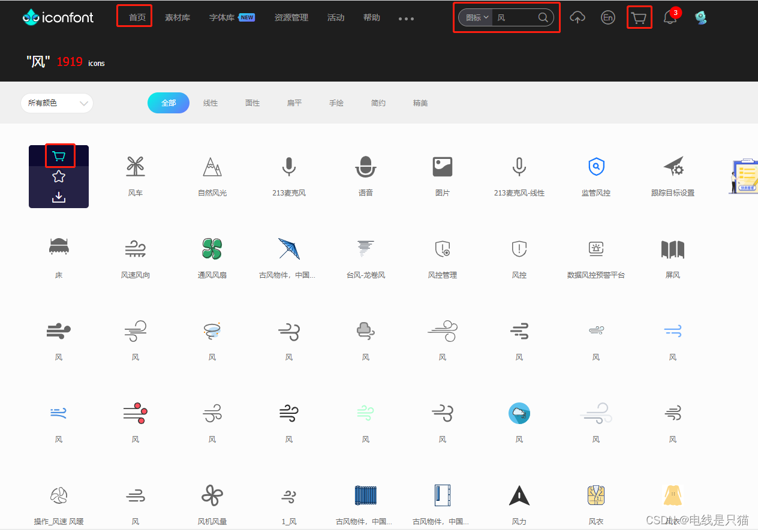The height and width of the screenshot is (532, 758).
Task: Select the green 通风风扇 fan icon
Action: point(212,249)
